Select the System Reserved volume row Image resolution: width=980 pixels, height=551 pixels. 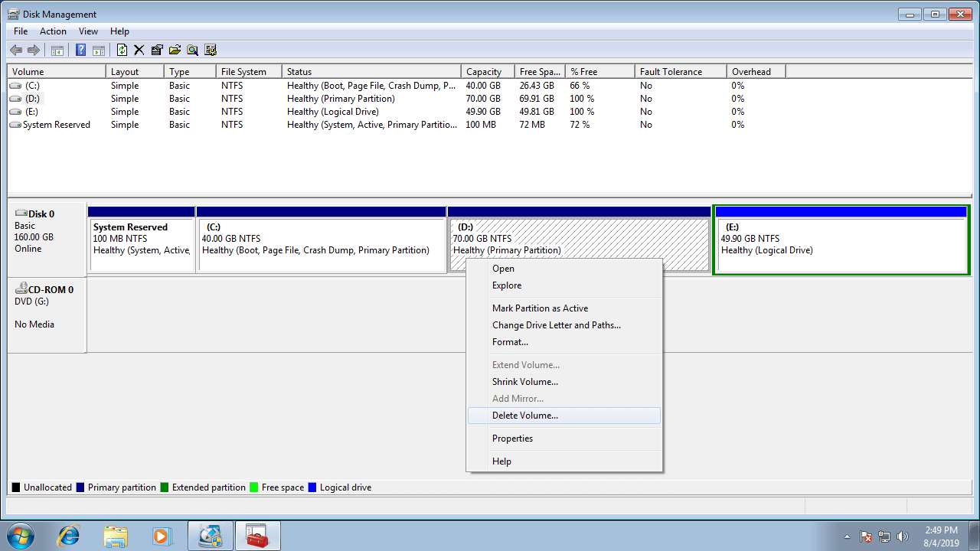(56, 125)
